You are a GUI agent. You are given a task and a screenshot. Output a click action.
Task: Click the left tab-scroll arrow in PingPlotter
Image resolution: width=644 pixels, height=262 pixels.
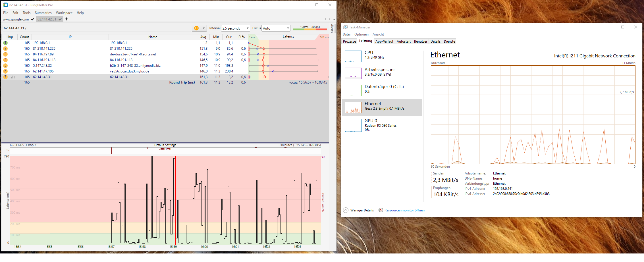(x=325, y=19)
